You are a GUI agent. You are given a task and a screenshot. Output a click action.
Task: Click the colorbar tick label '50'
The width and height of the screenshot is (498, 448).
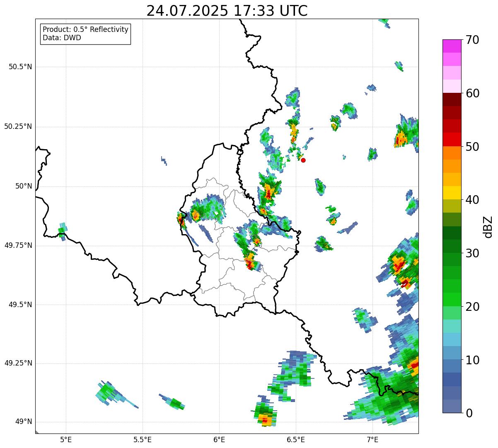click(472, 147)
